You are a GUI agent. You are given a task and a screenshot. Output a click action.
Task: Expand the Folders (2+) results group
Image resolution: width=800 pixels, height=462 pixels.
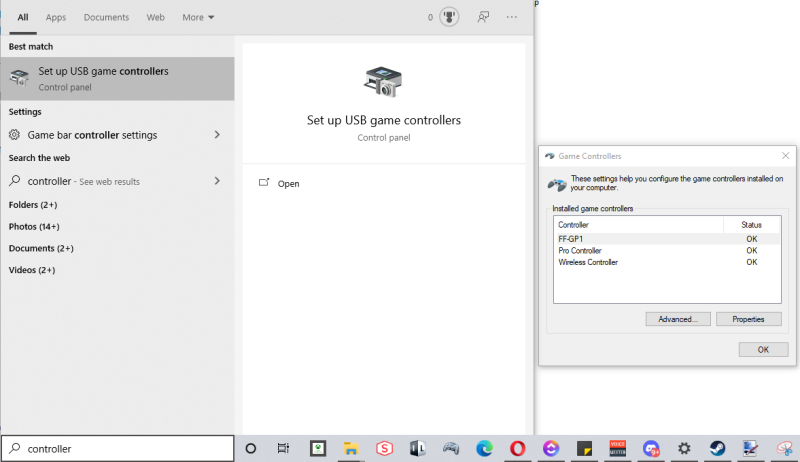[x=33, y=204]
